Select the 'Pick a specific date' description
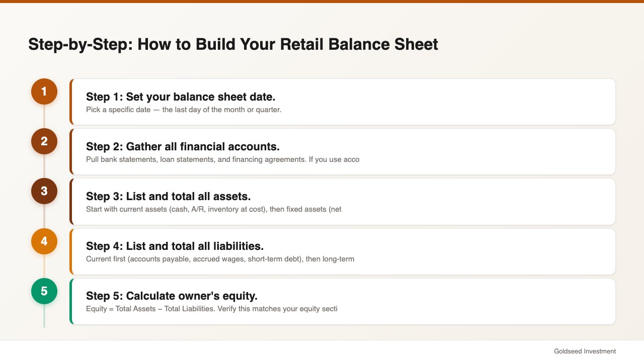The width and height of the screenshot is (644, 362). click(184, 110)
